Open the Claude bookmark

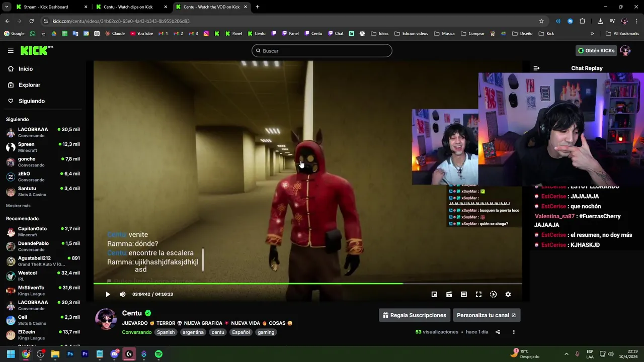coord(115,34)
